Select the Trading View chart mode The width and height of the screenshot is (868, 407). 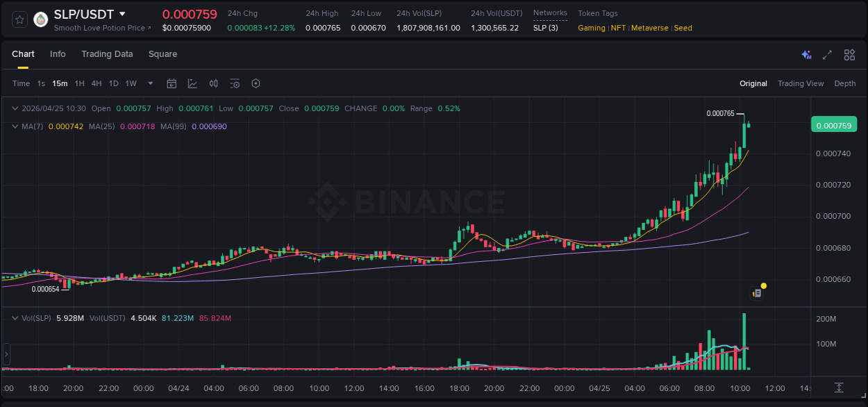pyautogui.click(x=801, y=83)
